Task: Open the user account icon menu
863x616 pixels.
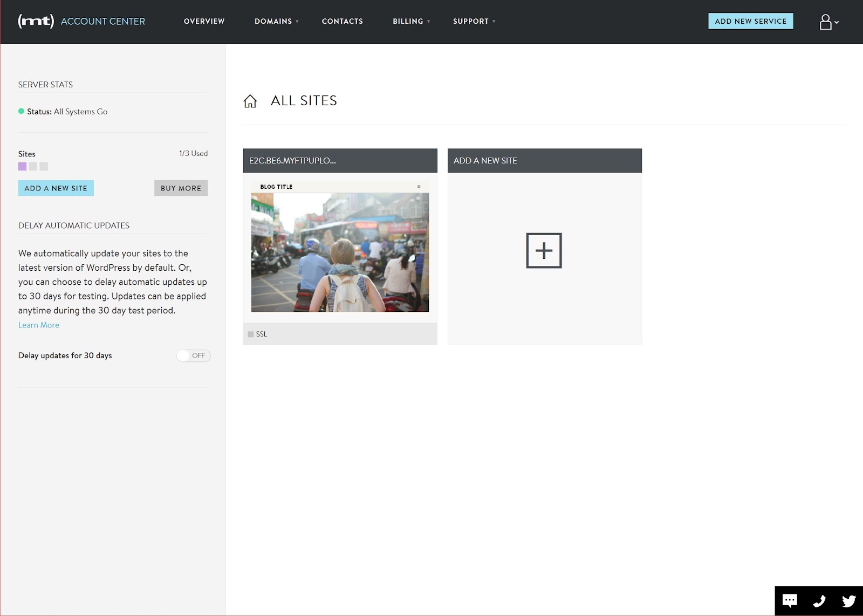Action: pyautogui.click(x=825, y=22)
